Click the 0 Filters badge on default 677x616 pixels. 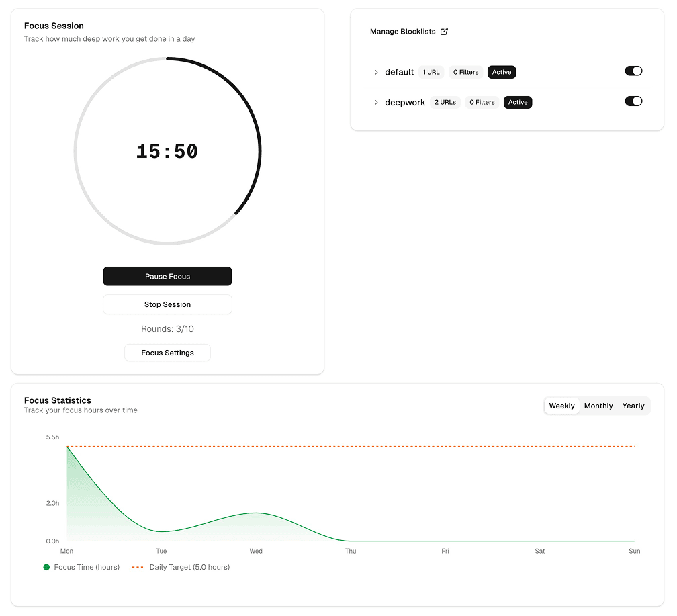[465, 72]
